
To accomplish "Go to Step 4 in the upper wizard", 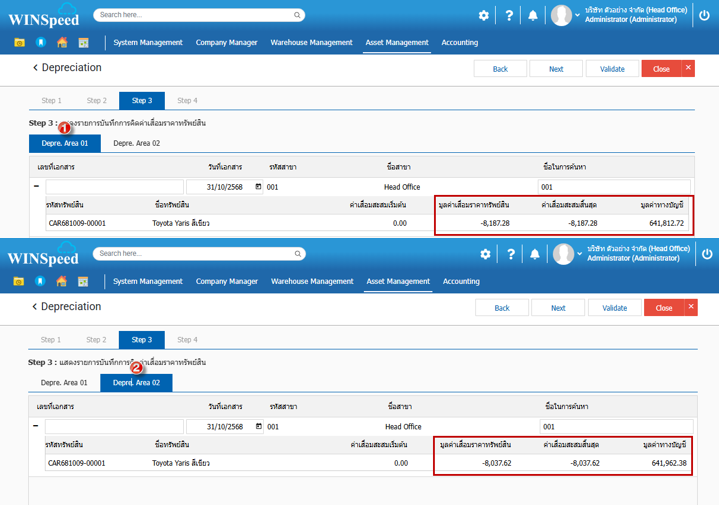I will pos(187,101).
